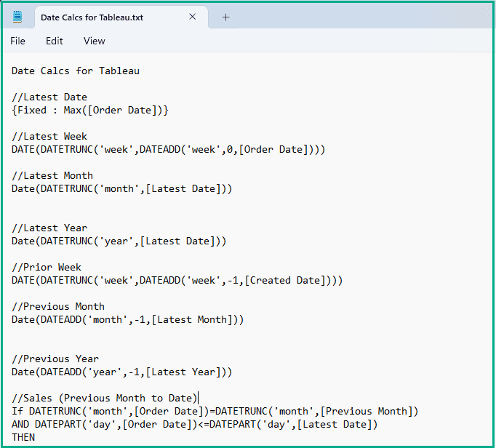Viewport: 496px width, 448px height.
Task: Click the DATEADD('week',0,[Order Date]) line
Action: pyautogui.click(x=169, y=150)
